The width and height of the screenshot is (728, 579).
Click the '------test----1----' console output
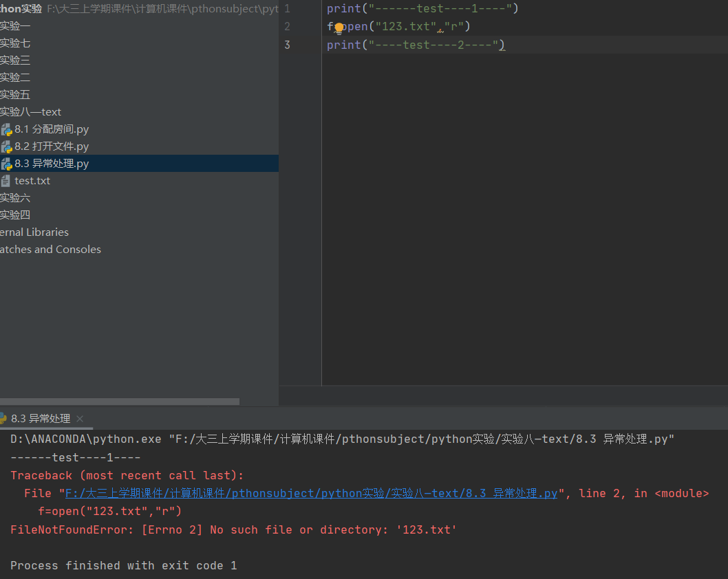(75, 457)
